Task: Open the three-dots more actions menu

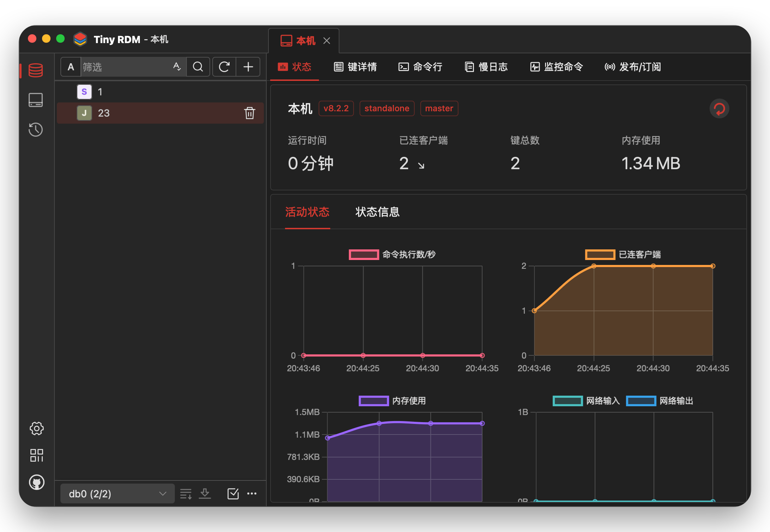Action: tap(252, 493)
